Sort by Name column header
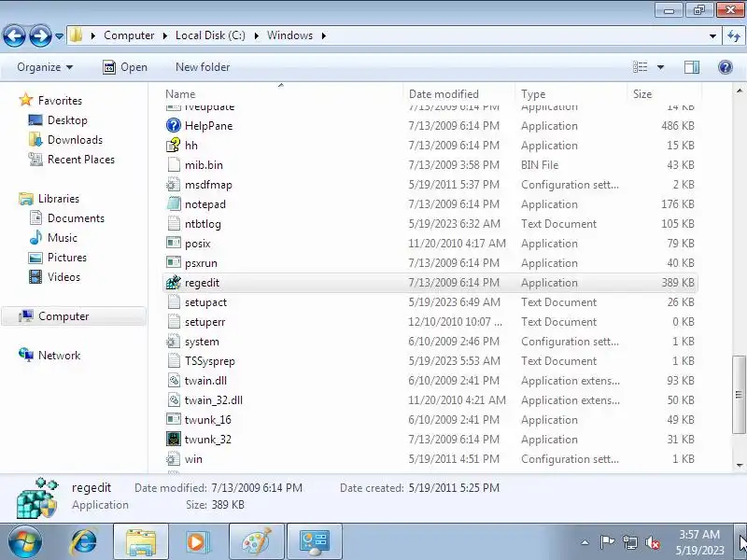747x560 pixels. [281, 94]
